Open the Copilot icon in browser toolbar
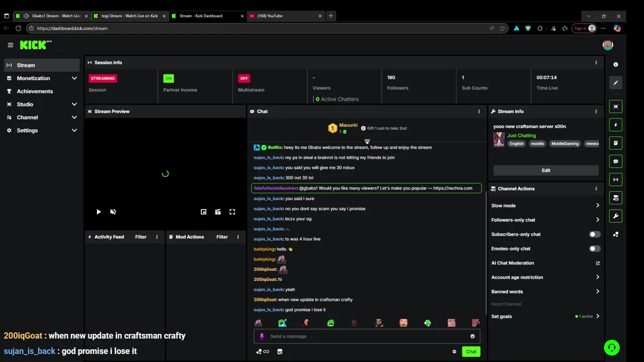The image size is (644, 362). coord(617,28)
